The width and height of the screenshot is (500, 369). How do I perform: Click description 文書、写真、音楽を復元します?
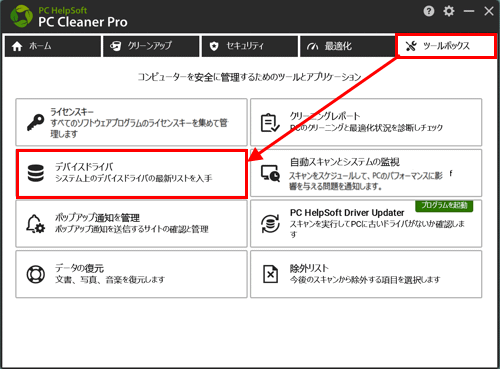[x=110, y=279]
